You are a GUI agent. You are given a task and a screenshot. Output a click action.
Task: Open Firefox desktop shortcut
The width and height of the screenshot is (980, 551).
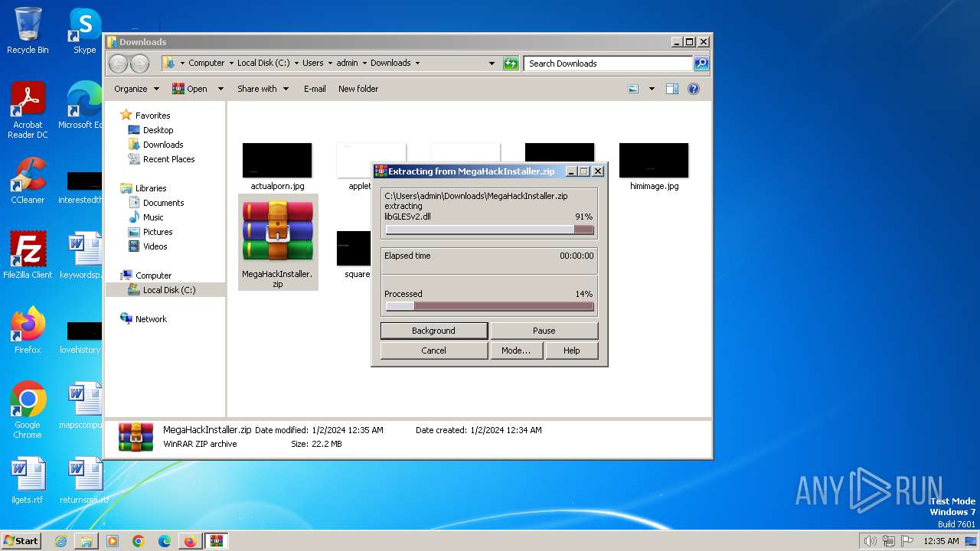[x=28, y=330]
